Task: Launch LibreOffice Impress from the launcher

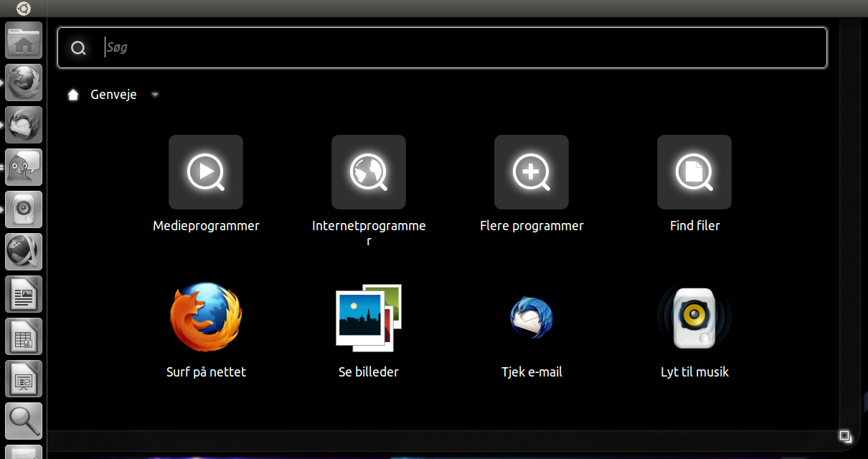Action: [x=24, y=379]
